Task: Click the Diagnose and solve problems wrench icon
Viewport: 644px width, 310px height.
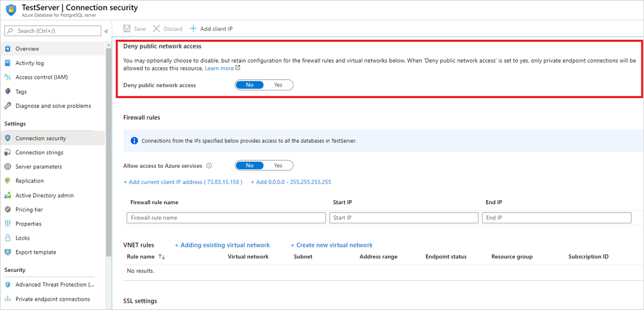Action: pyautogui.click(x=7, y=106)
